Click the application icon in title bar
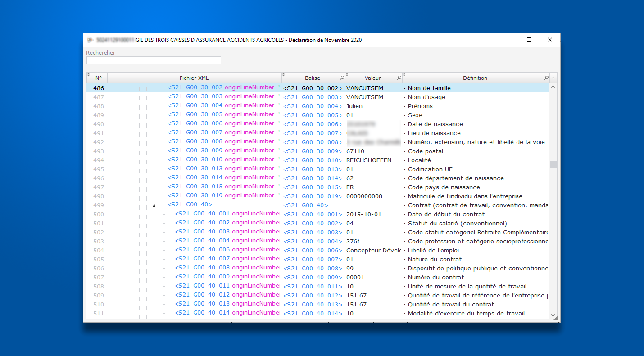The image size is (644, 356). (90, 40)
